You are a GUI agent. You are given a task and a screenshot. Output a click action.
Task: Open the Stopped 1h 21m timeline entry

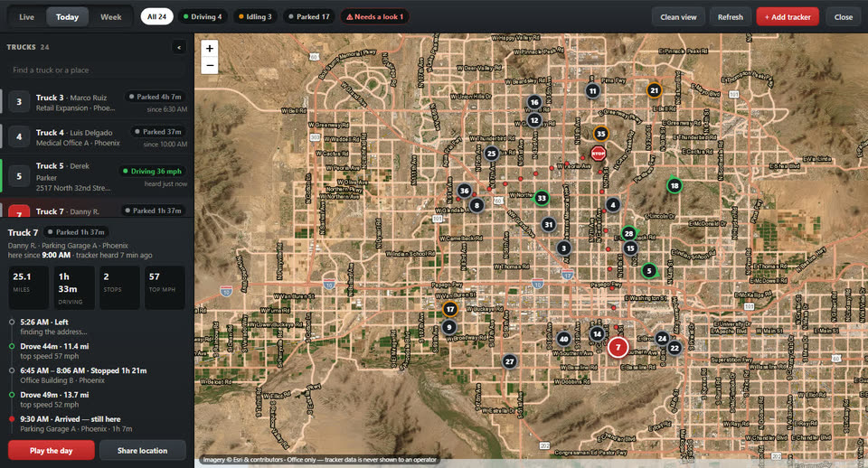pyautogui.click(x=97, y=376)
